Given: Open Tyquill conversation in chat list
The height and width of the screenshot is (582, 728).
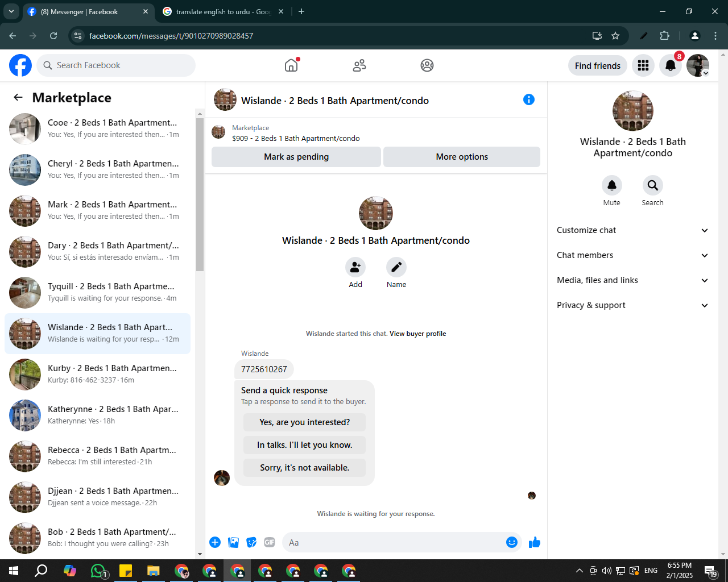Looking at the screenshot, I should click(97, 293).
